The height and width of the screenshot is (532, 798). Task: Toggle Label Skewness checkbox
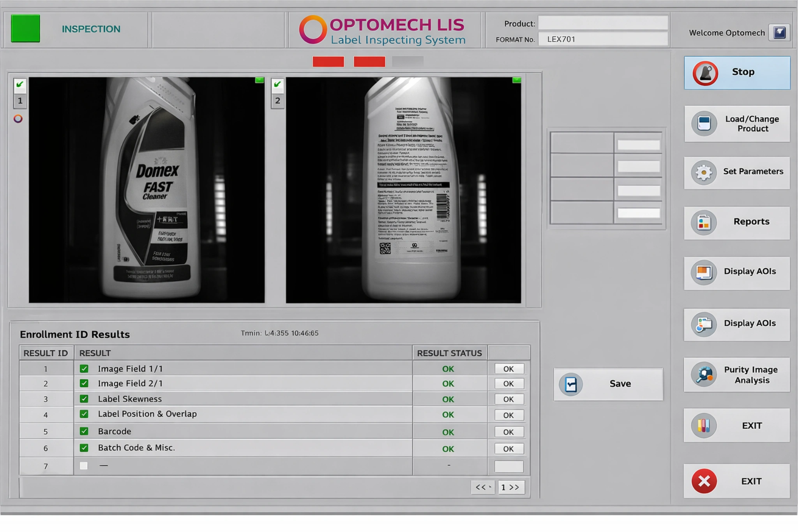click(84, 399)
